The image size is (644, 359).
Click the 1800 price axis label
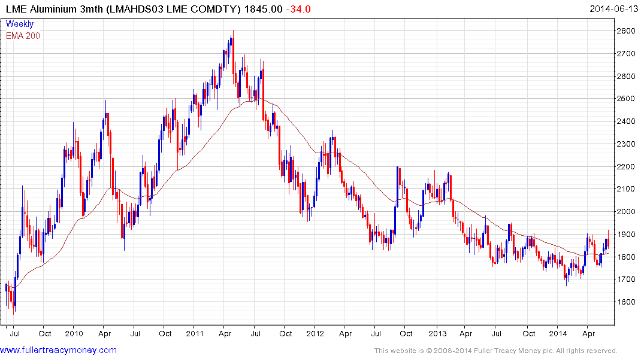point(627,257)
